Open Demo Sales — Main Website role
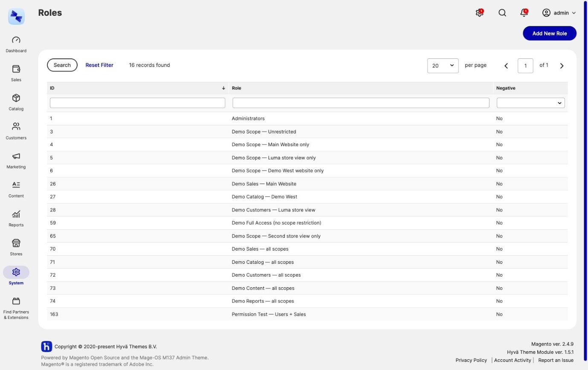This screenshot has height=370, width=588. tap(307, 184)
